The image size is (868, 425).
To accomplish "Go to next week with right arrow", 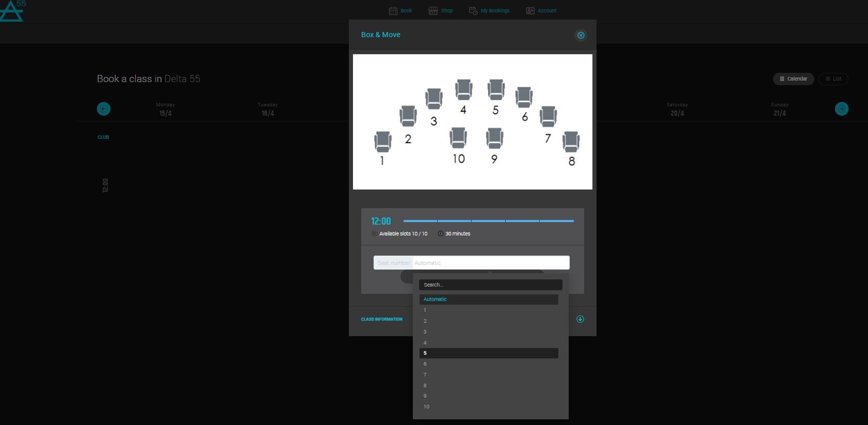I will (841, 109).
